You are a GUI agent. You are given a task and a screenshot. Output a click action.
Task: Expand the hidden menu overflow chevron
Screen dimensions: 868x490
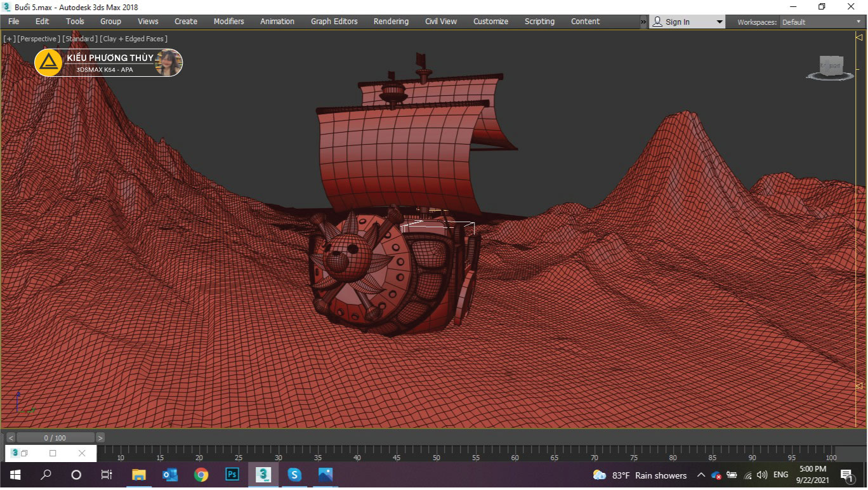[643, 22]
